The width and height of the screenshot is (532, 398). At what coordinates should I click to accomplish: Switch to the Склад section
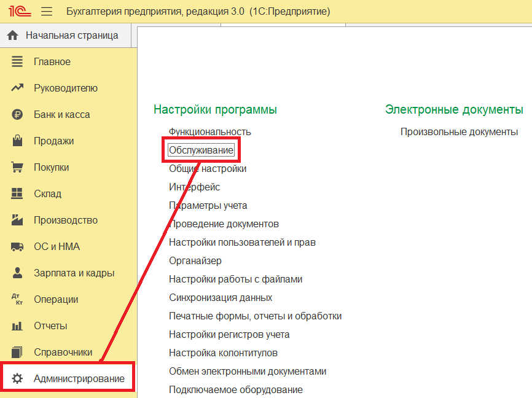[x=47, y=193]
